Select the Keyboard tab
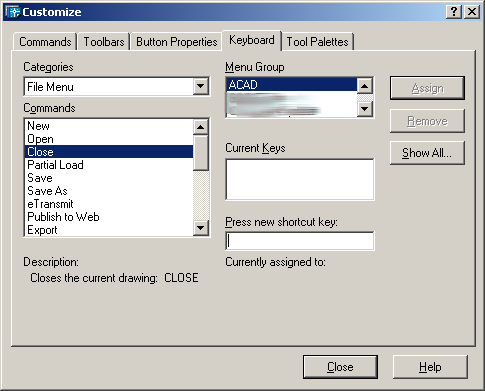This screenshot has height=391, width=485. tap(252, 40)
